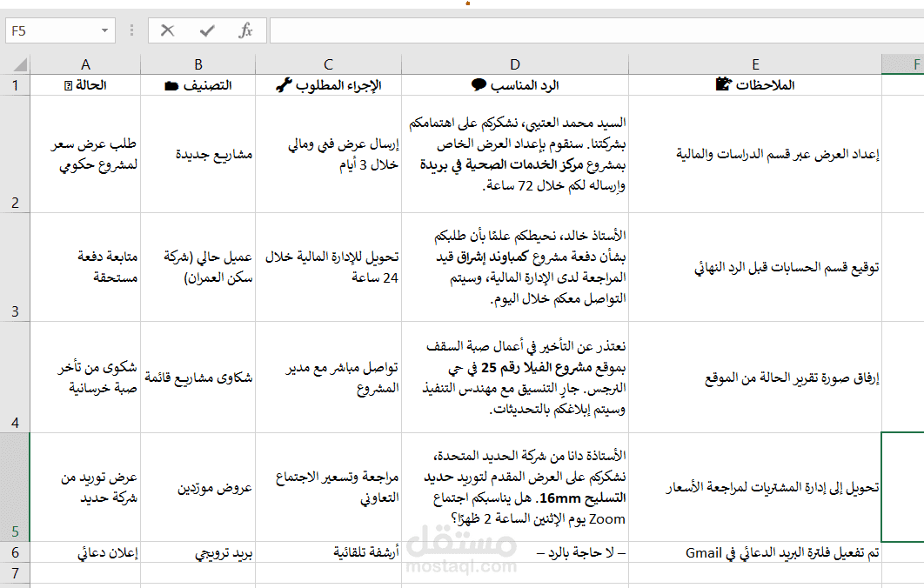The image size is (924, 588).
Task: Click cell 'مشاريع جديدة'
Action: click(198, 154)
